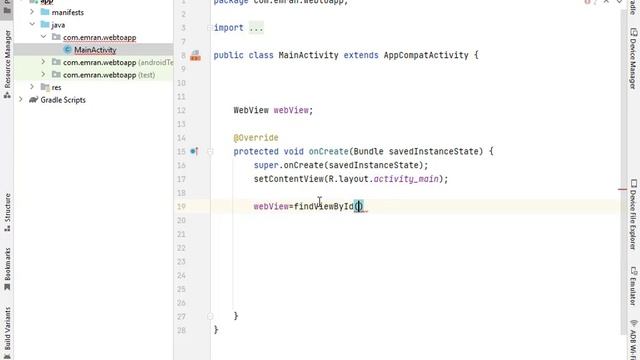Collapse the java folder
Viewport: 640px width, 360px height.
(32, 24)
